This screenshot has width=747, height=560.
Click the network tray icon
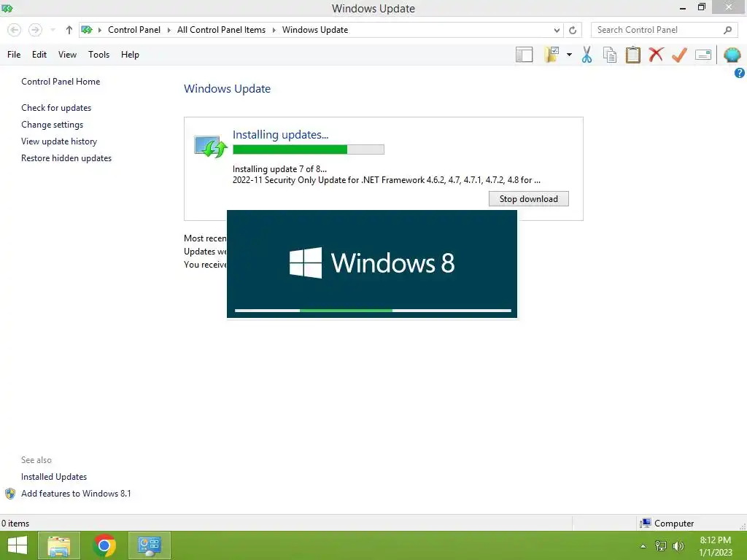pyautogui.click(x=661, y=546)
